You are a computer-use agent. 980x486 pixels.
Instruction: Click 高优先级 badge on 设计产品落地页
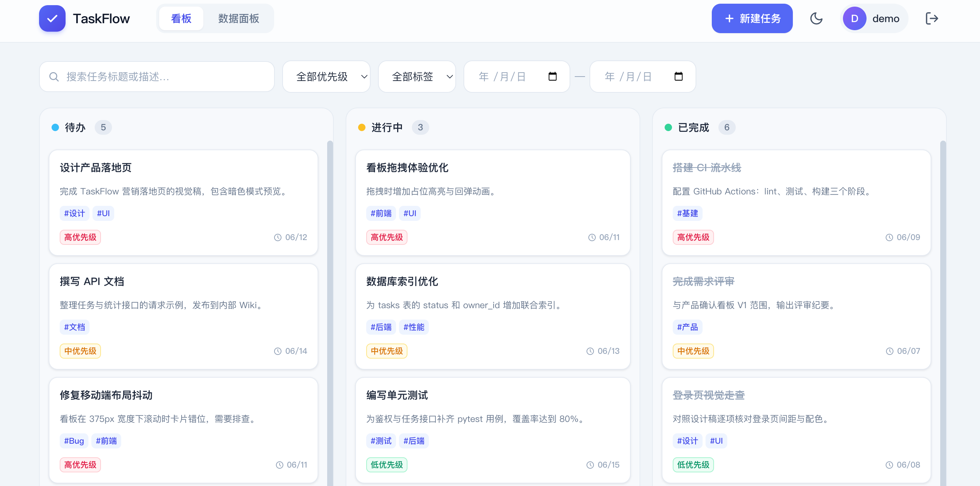point(80,237)
